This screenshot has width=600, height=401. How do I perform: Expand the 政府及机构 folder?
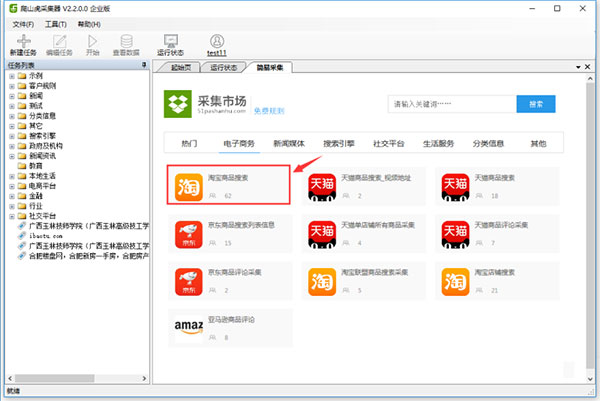[x=12, y=146]
